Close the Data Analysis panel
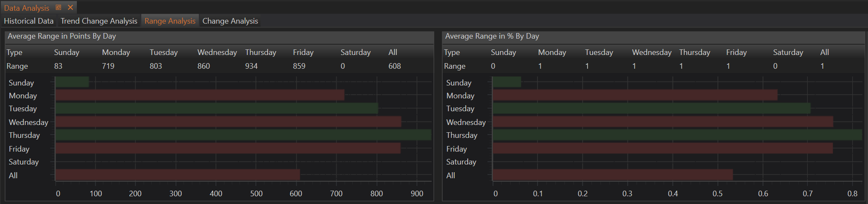Viewport: 868px width, 204px height. tap(70, 7)
